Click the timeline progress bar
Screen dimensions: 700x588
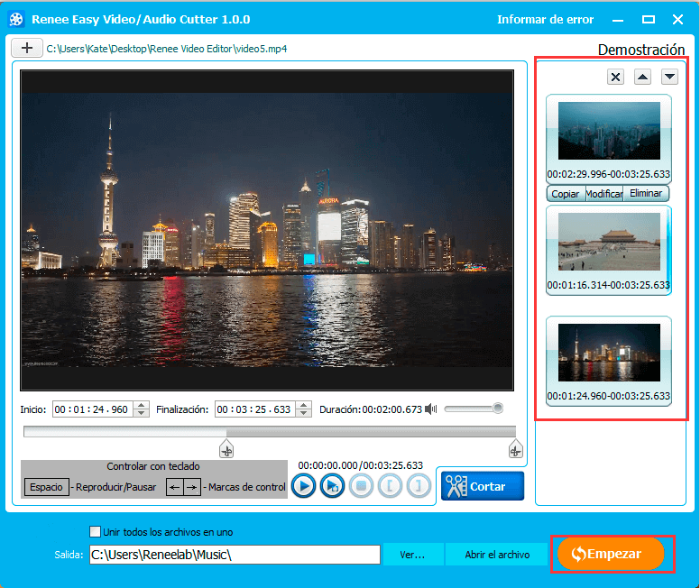click(x=270, y=432)
